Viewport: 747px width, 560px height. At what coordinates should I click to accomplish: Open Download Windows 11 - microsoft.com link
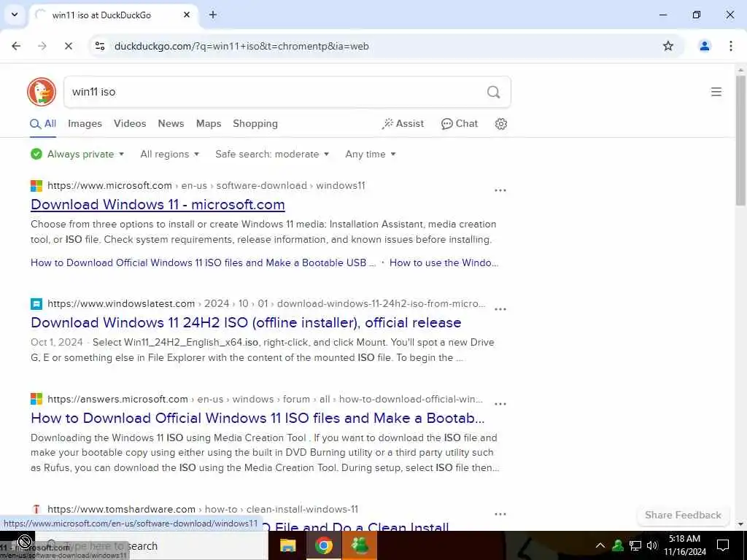pyautogui.click(x=158, y=205)
